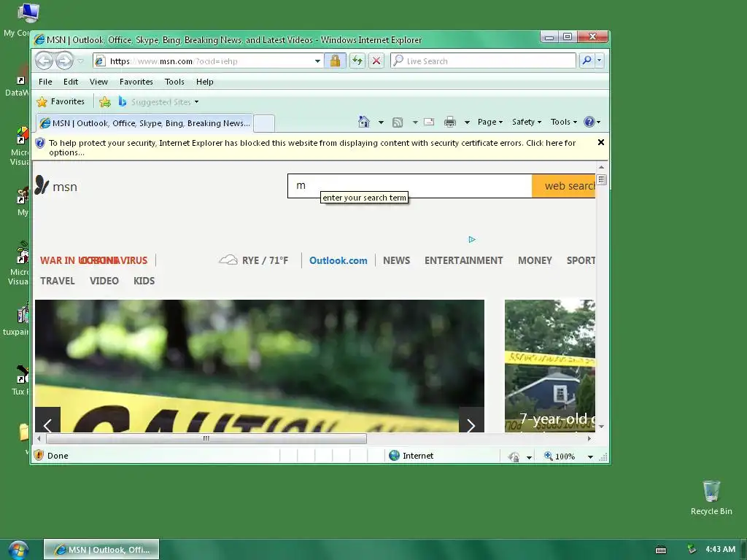
Task: Click the horizontal scrollbar thumb
Action: coord(206,438)
